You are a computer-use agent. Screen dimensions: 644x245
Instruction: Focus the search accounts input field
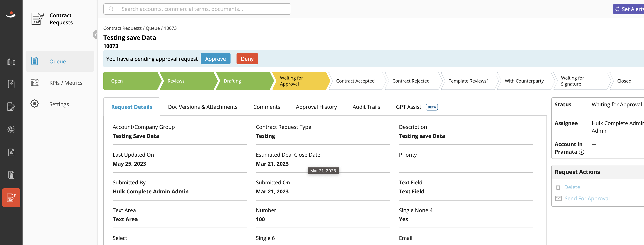[197, 9]
